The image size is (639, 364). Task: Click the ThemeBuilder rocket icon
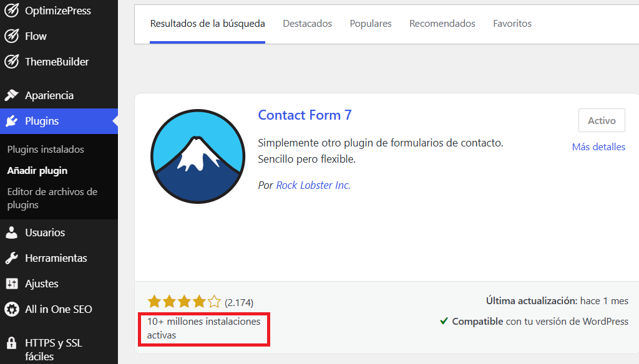(x=12, y=62)
